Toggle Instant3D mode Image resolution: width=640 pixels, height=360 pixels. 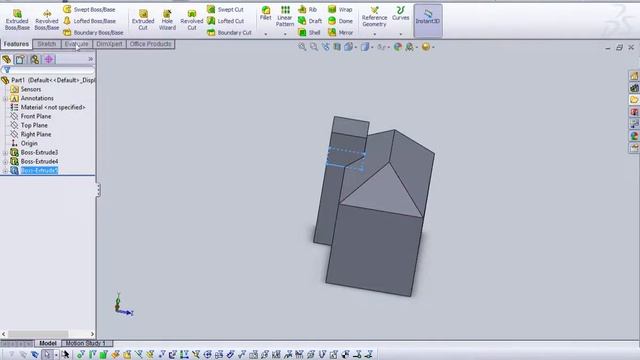click(428, 20)
